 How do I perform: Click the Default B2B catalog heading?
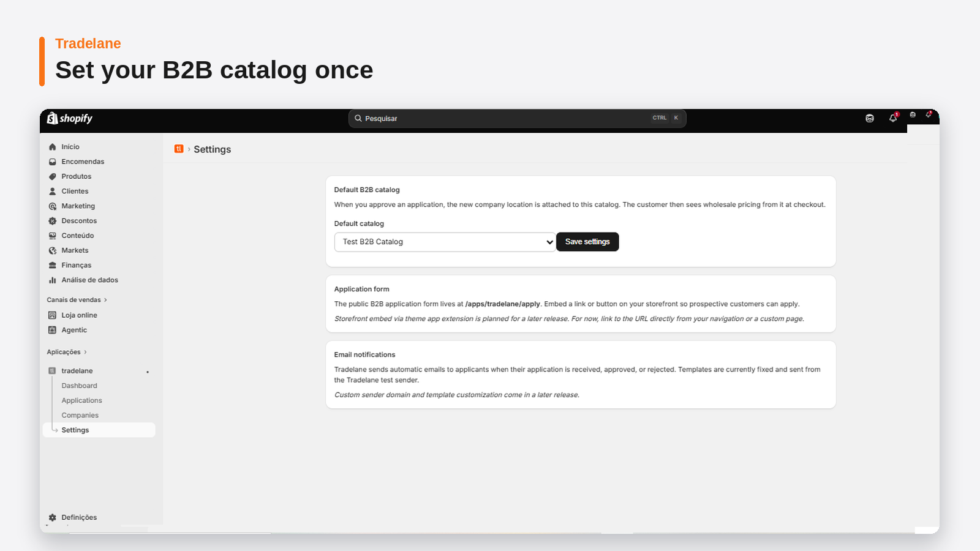pyautogui.click(x=367, y=190)
